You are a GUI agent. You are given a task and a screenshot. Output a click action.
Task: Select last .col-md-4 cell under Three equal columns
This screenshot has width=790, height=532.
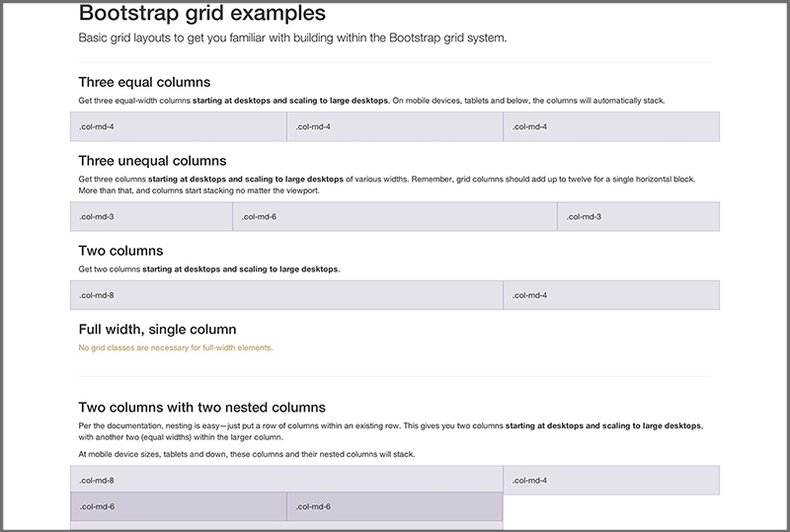(611, 126)
